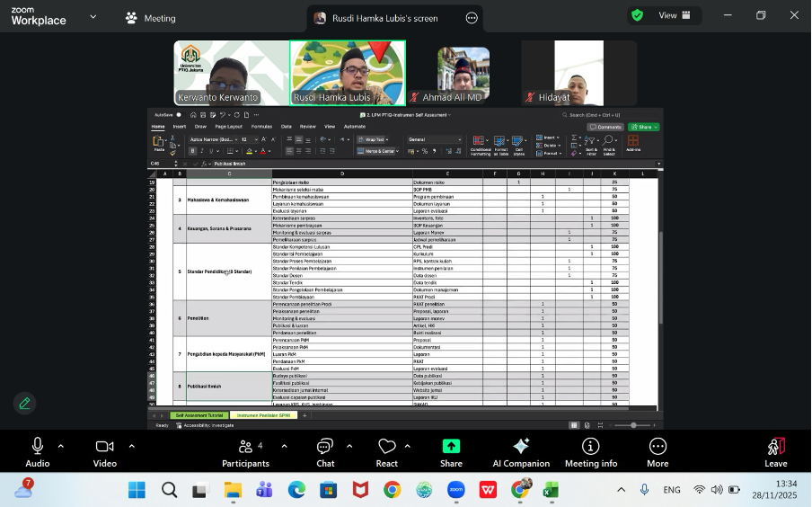The width and height of the screenshot is (812, 507).
Task: Toggle the taskbar microphone status icon
Action: coord(644,490)
